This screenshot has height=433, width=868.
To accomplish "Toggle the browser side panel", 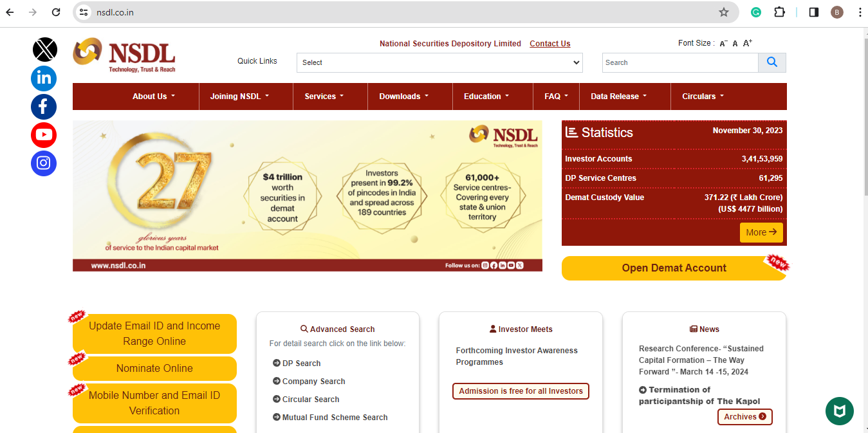I will [x=814, y=12].
